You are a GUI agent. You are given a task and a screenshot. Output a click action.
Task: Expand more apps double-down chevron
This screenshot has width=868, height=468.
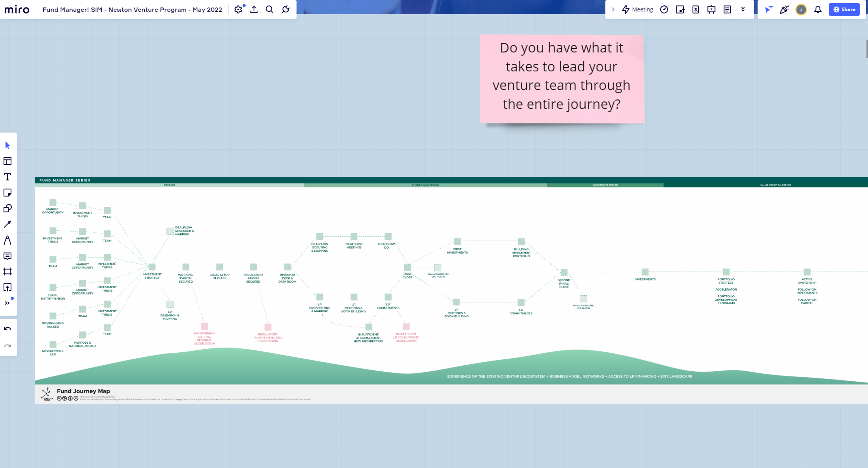click(x=743, y=10)
